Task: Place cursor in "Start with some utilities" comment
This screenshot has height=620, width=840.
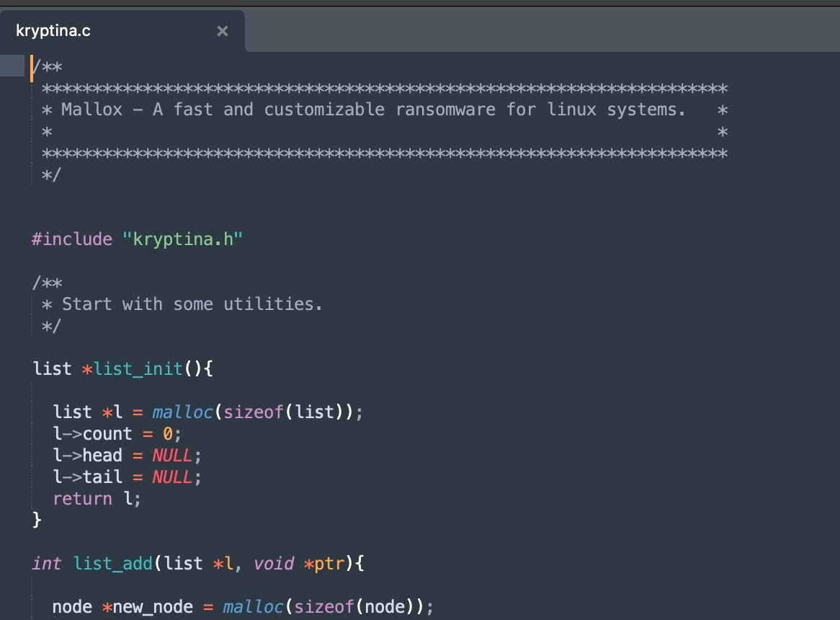Action: click(x=192, y=304)
